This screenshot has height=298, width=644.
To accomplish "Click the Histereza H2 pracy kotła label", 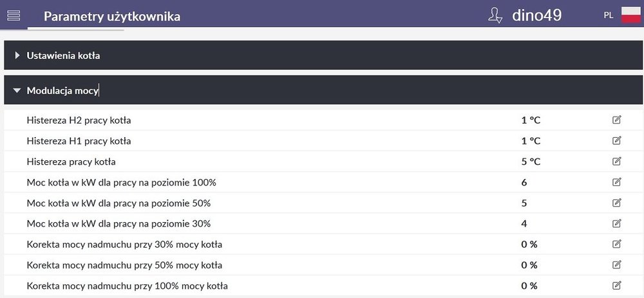I will click(x=79, y=120).
